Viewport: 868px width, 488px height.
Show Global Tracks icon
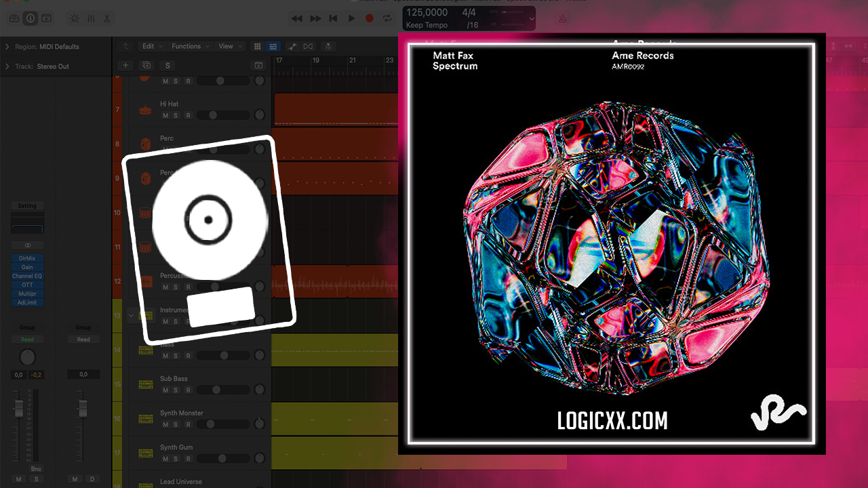pos(258,65)
